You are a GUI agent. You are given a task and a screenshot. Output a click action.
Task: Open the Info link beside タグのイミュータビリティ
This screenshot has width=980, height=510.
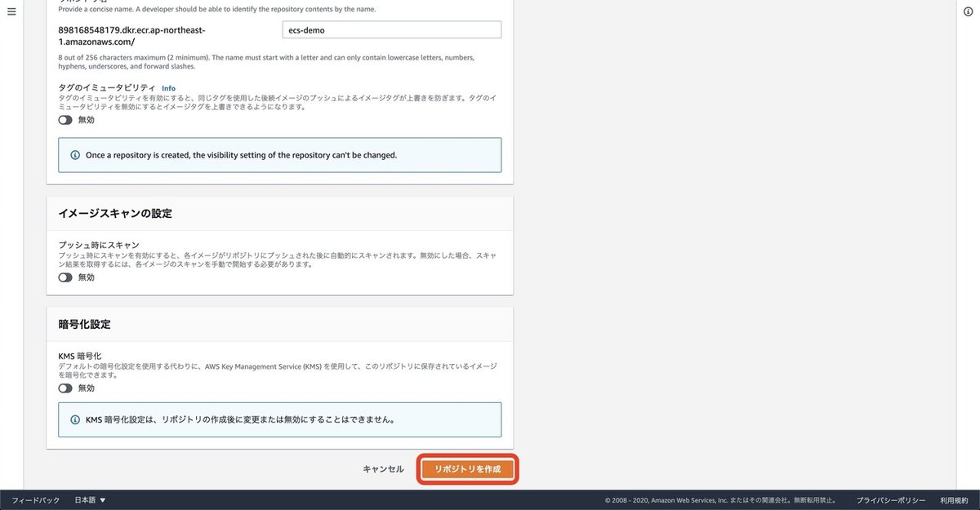(167, 87)
